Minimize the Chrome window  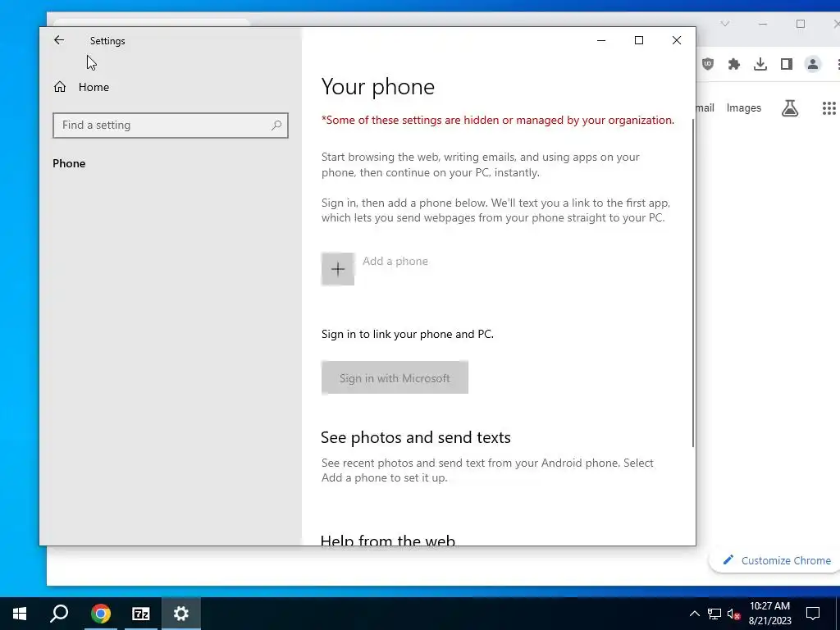pos(763,24)
